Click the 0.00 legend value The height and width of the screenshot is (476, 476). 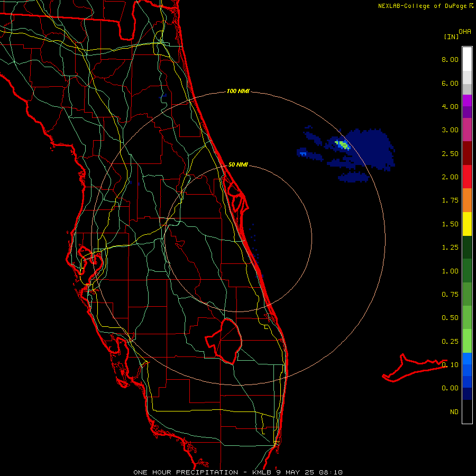point(450,388)
